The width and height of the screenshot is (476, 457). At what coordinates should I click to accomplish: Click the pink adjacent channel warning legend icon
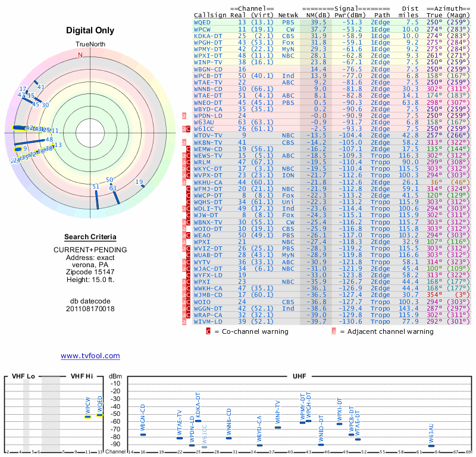[334, 331]
